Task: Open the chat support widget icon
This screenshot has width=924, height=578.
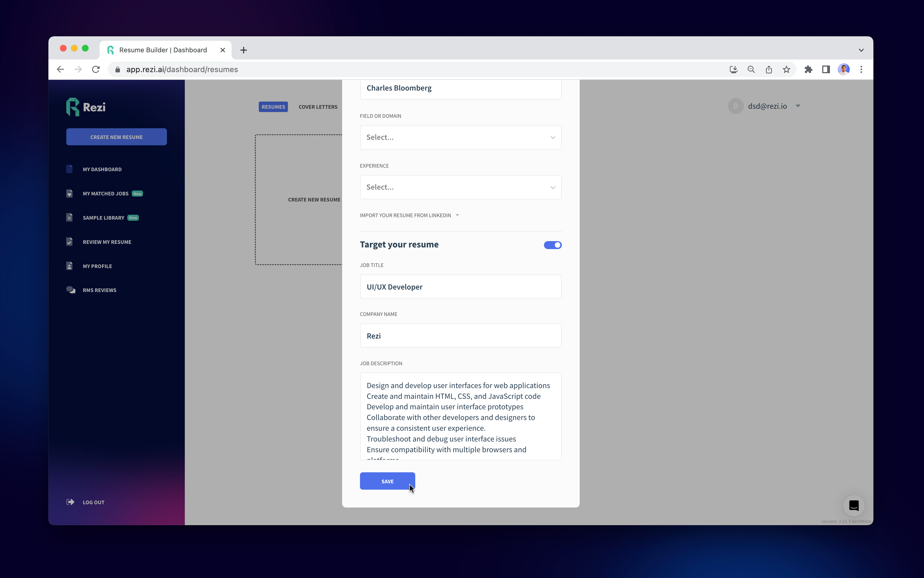Action: point(854,505)
